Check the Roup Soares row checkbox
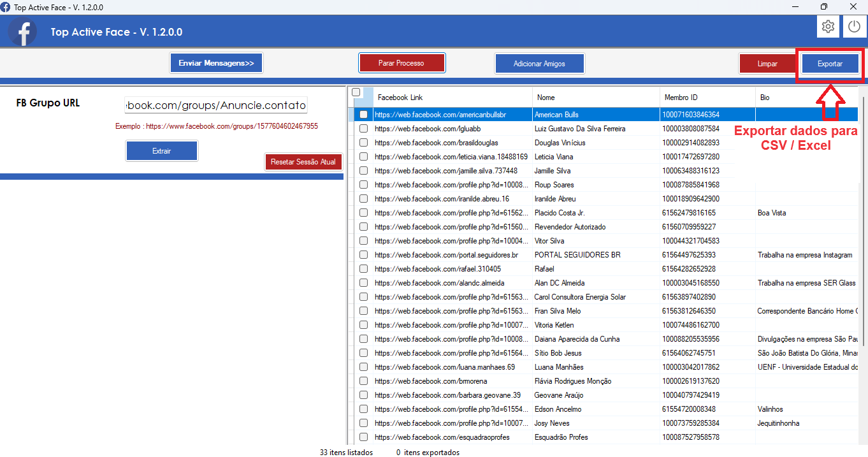This screenshot has height=457, width=868. pos(363,185)
